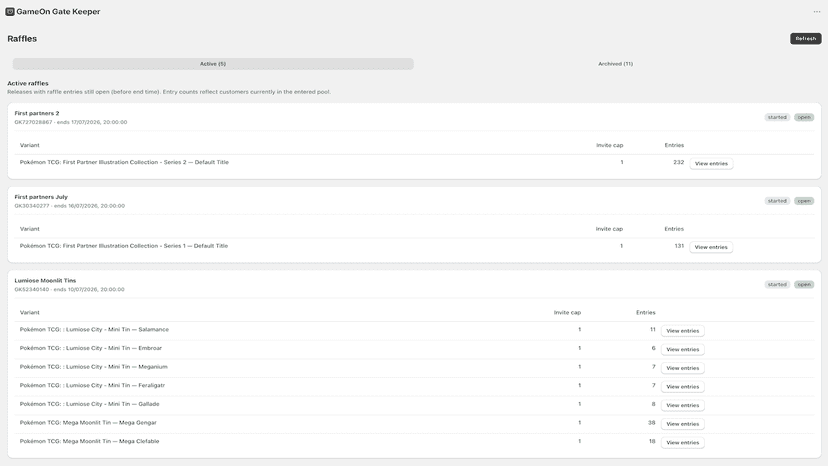This screenshot has width=828, height=466.
Task: Click the Entries header in First partners 2 table
Action: pyautogui.click(x=674, y=145)
